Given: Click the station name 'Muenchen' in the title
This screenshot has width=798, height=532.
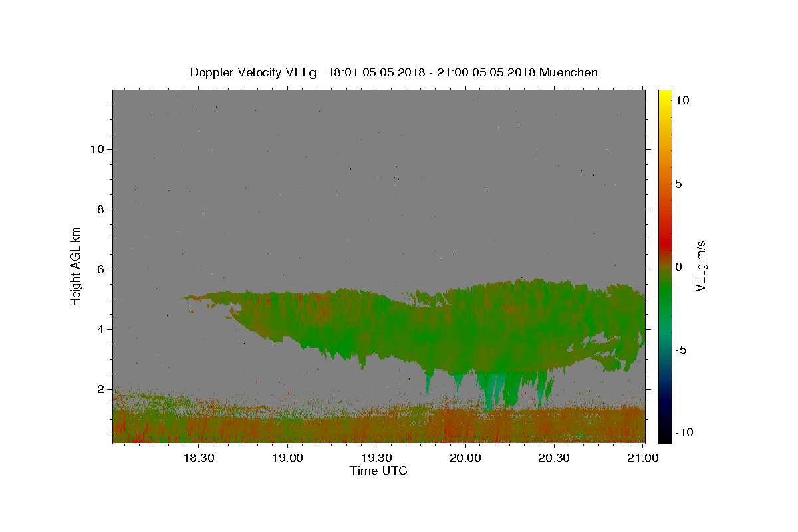Looking at the screenshot, I should click(569, 72).
